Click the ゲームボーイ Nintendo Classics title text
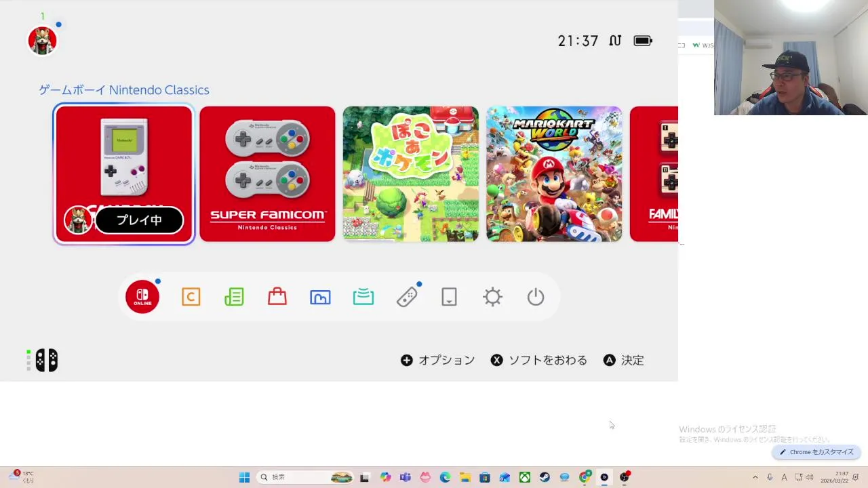Viewport: 868px width, 488px height. click(124, 90)
